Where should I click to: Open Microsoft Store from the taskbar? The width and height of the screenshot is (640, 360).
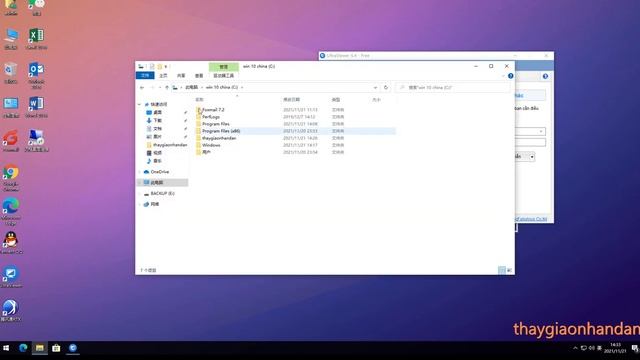coord(56,348)
